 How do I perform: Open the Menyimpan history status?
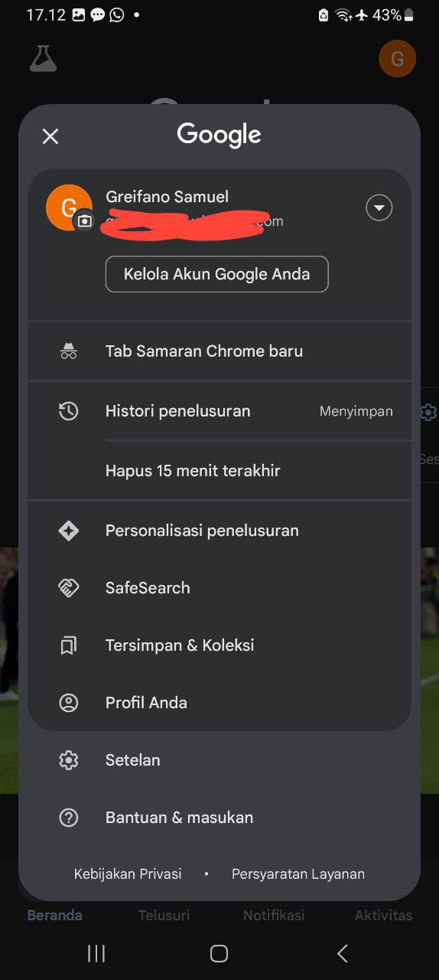point(356,411)
